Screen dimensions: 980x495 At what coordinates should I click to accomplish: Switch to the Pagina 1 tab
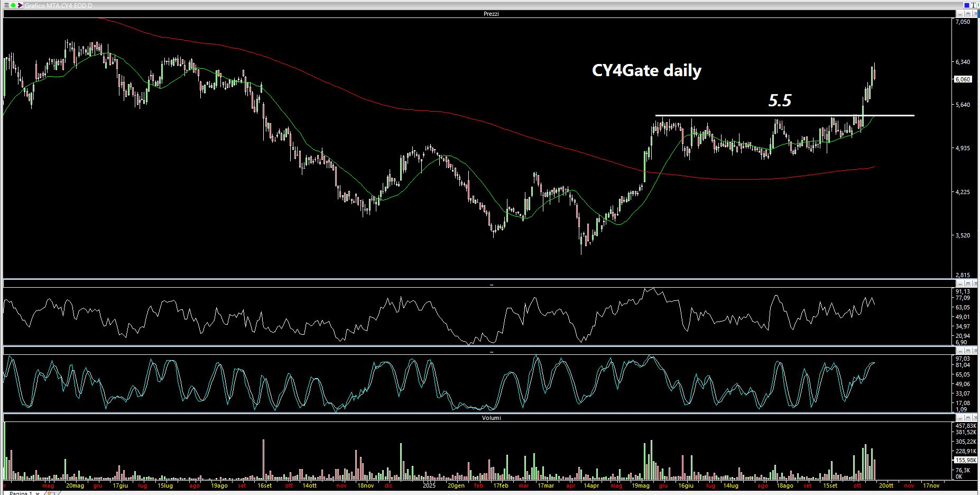[x=21, y=493]
